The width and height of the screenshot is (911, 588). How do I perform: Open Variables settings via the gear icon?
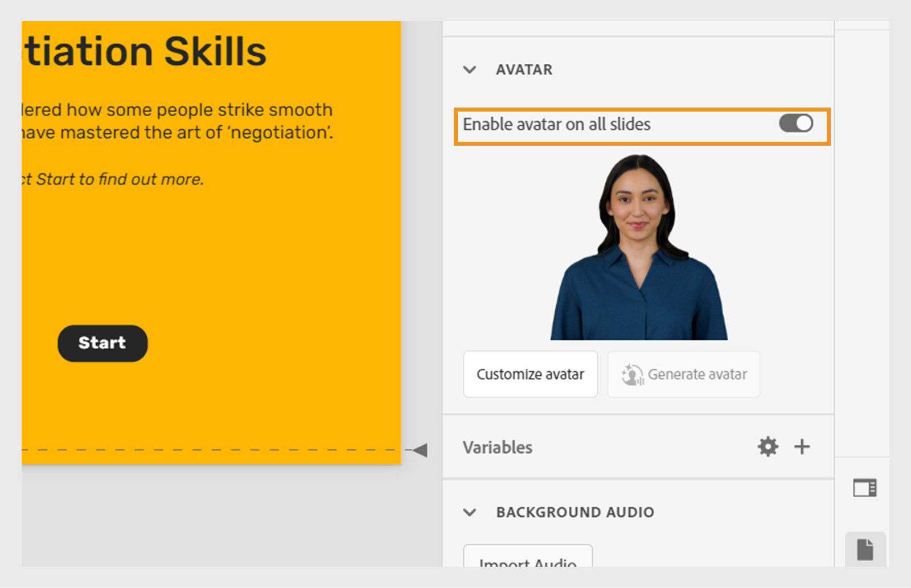[769, 446]
